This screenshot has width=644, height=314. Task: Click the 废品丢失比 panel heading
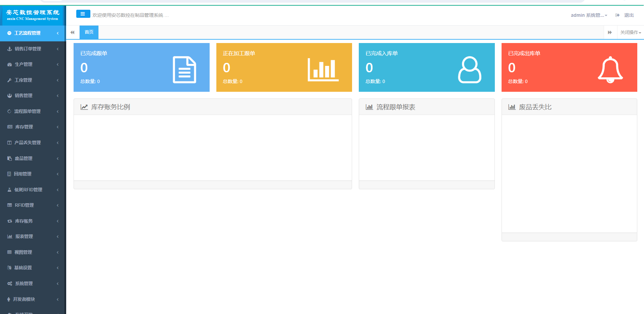click(535, 107)
